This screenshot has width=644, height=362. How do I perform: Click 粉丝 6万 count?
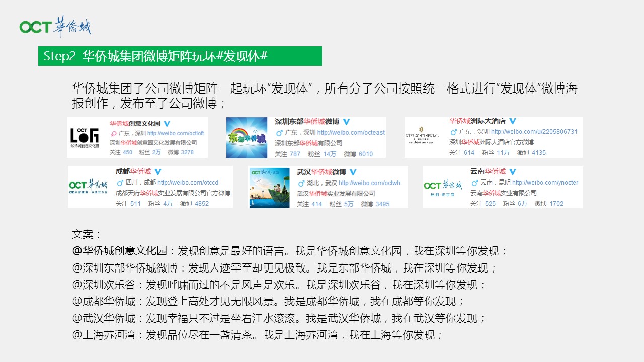[x=515, y=204]
